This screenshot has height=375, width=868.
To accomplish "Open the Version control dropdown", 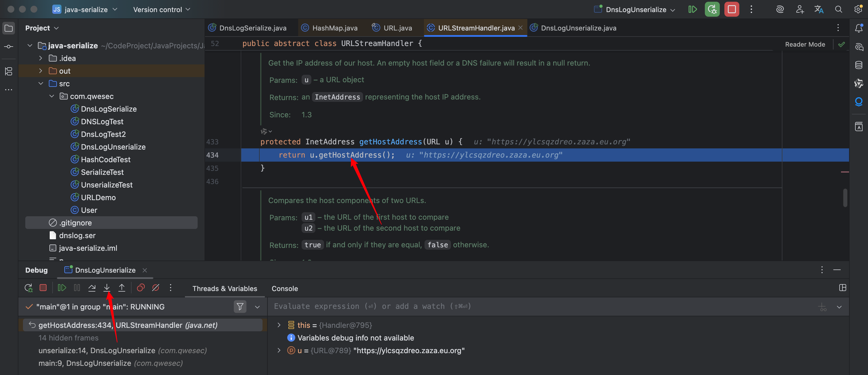I will [x=161, y=9].
